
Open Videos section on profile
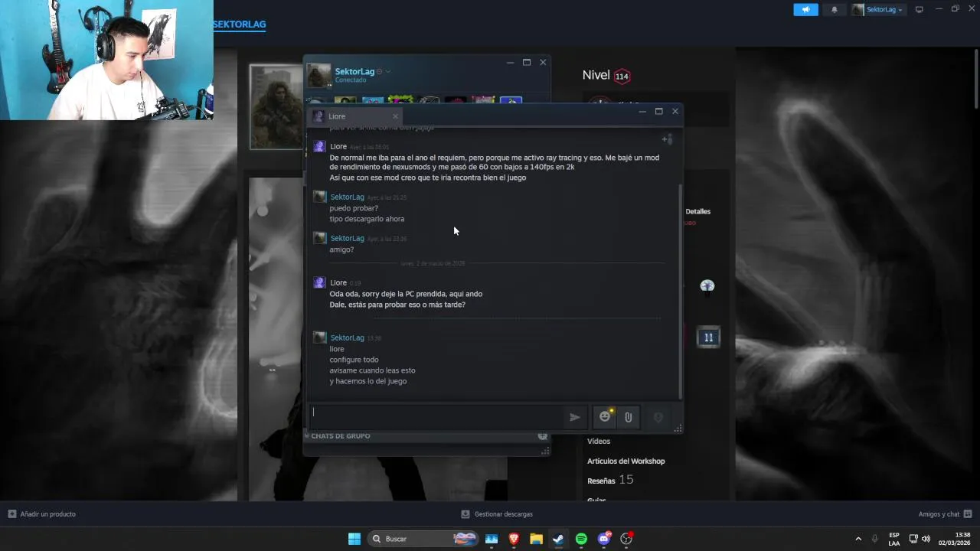(x=599, y=441)
